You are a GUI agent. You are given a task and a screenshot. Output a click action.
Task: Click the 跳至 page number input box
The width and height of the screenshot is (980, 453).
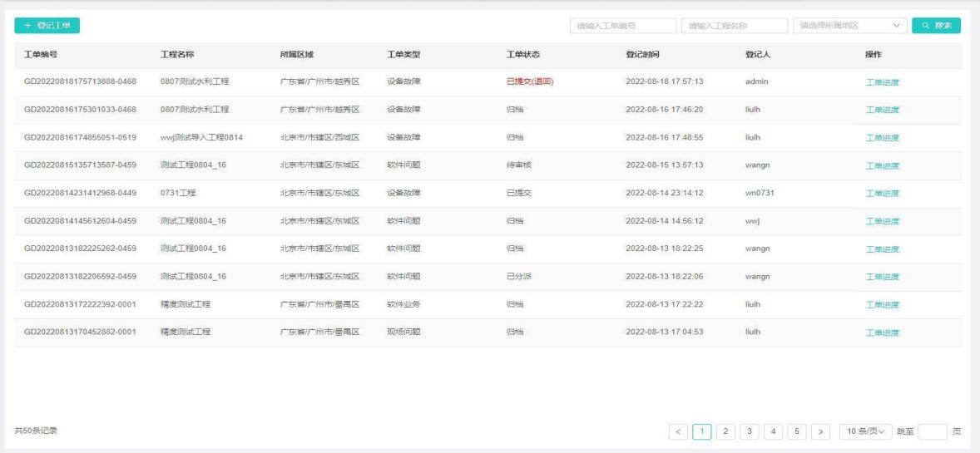click(x=932, y=431)
